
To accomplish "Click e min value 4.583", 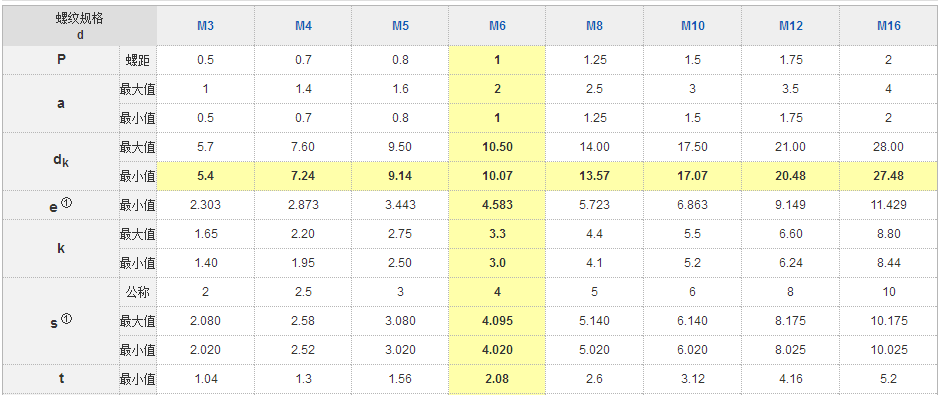I will 497,205.
